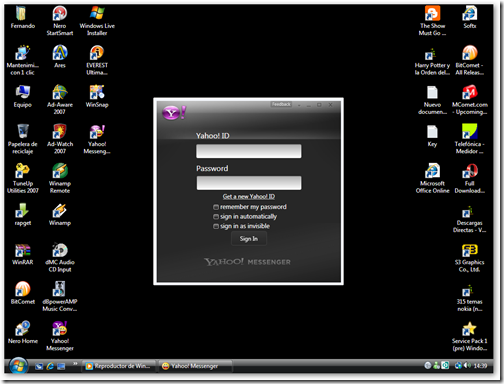Select the Ad-Aware 2007 shortcut
Image resolution: width=504 pixels, height=384 pixels.
[x=60, y=99]
